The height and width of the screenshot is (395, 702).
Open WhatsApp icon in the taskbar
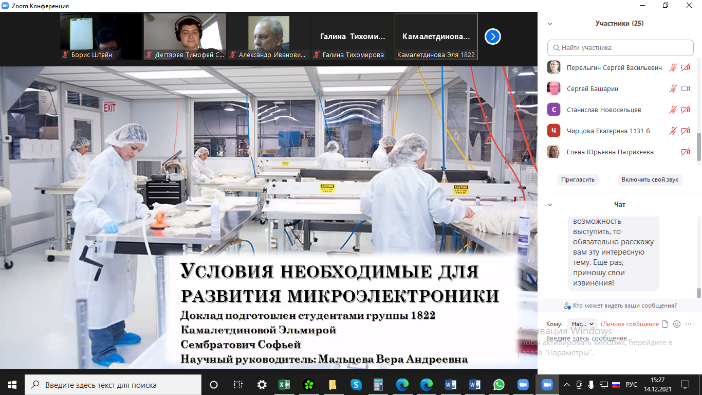click(x=499, y=385)
